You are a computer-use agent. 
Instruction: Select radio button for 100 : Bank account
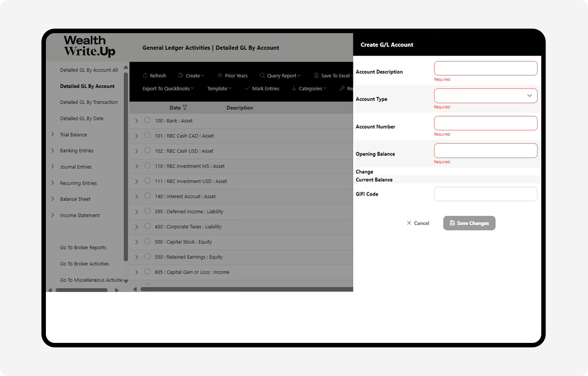tap(147, 121)
